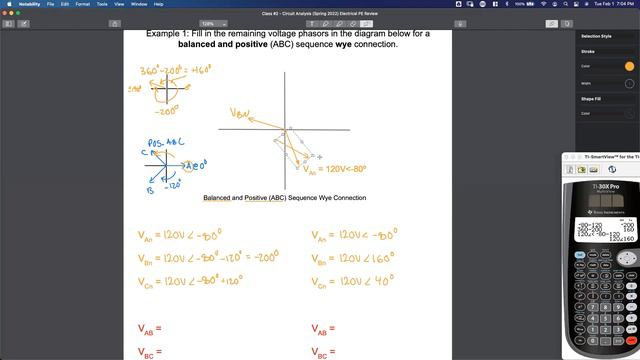Click the round blue icon in TI-SmartView toolbar

tap(612, 169)
